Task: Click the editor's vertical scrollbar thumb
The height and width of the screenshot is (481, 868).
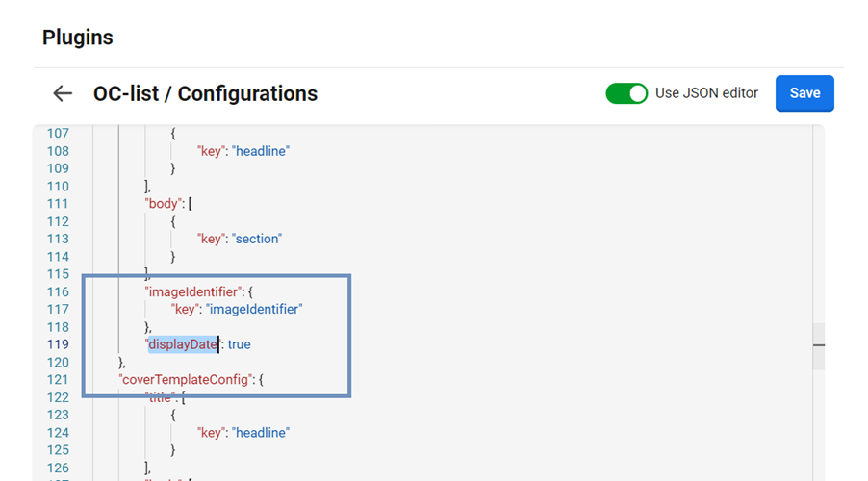Action: [818, 345]
